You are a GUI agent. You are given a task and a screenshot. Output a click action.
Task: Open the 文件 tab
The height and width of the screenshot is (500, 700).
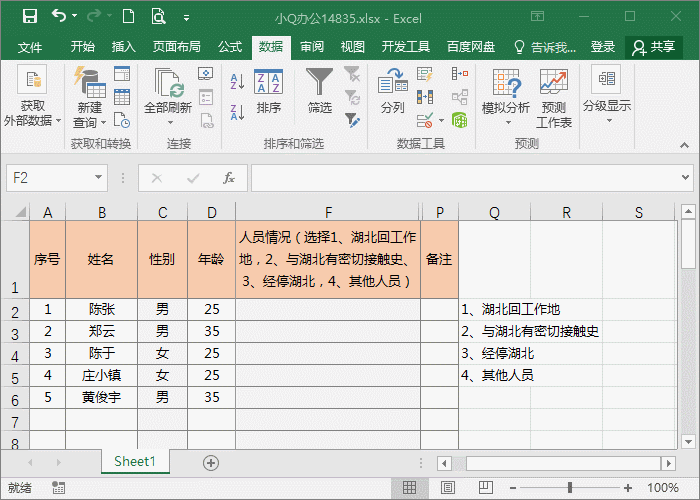click(x=30, y=47)
